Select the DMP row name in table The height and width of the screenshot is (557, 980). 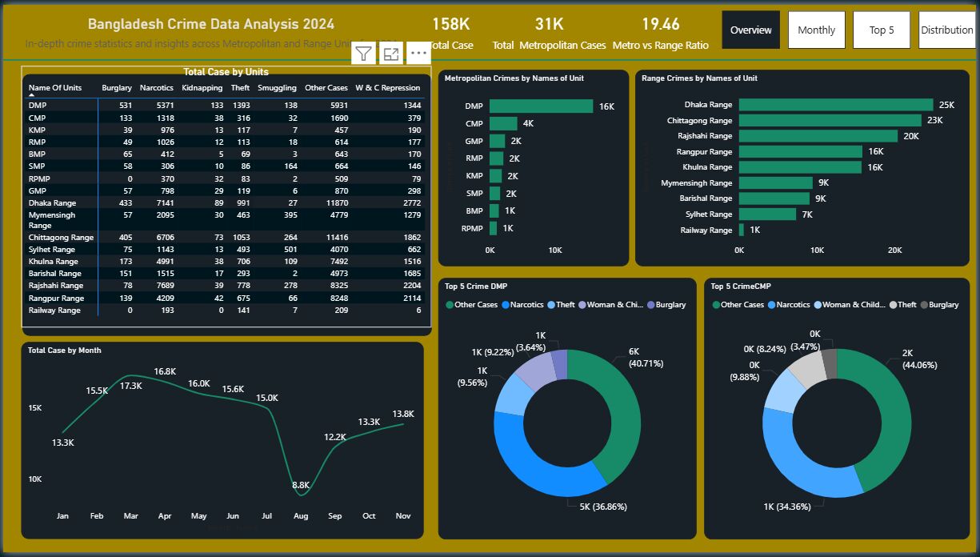point(37,106)
